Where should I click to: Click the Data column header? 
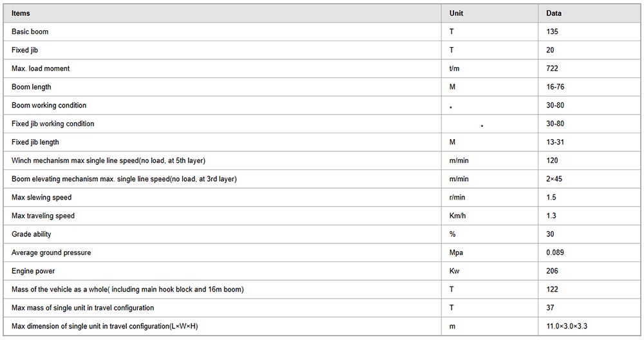coord(554,13)
